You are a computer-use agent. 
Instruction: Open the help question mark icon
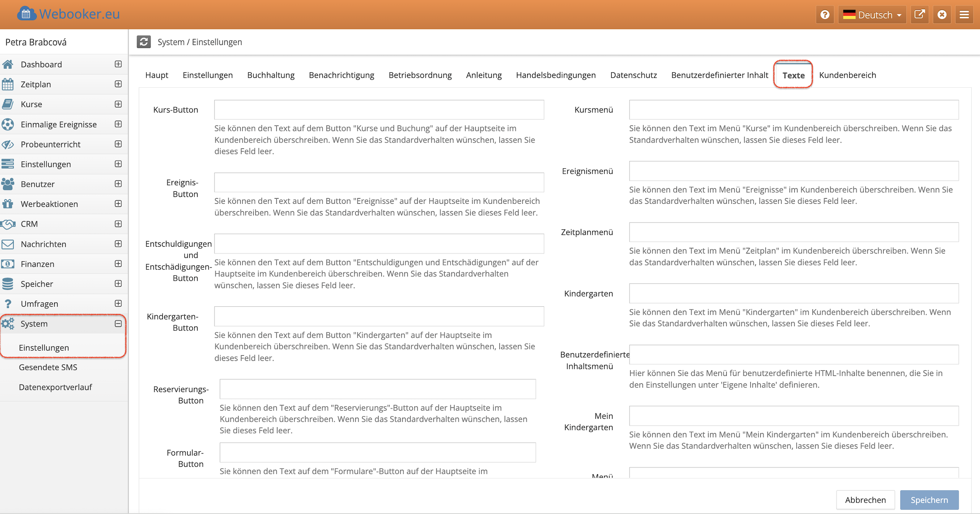coord(825,15)
